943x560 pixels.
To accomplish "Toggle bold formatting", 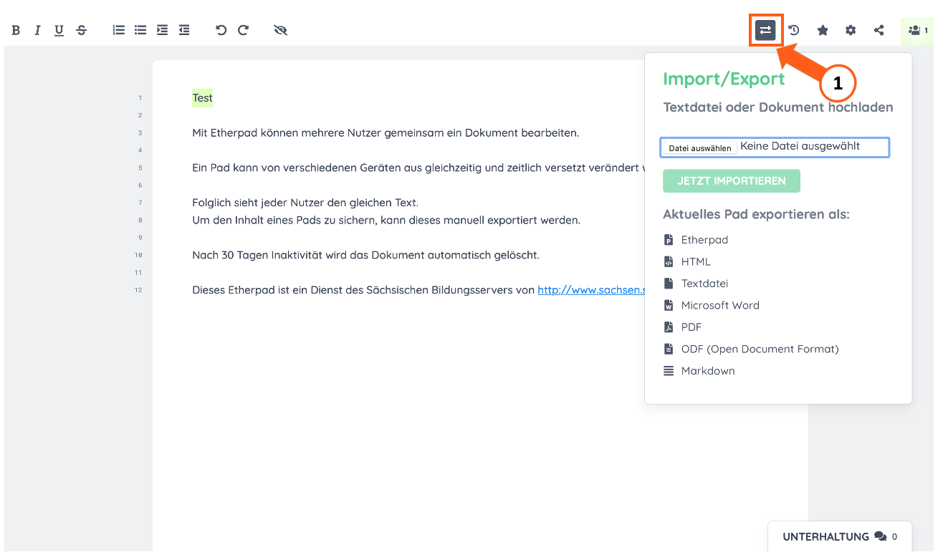I will 16,30.
